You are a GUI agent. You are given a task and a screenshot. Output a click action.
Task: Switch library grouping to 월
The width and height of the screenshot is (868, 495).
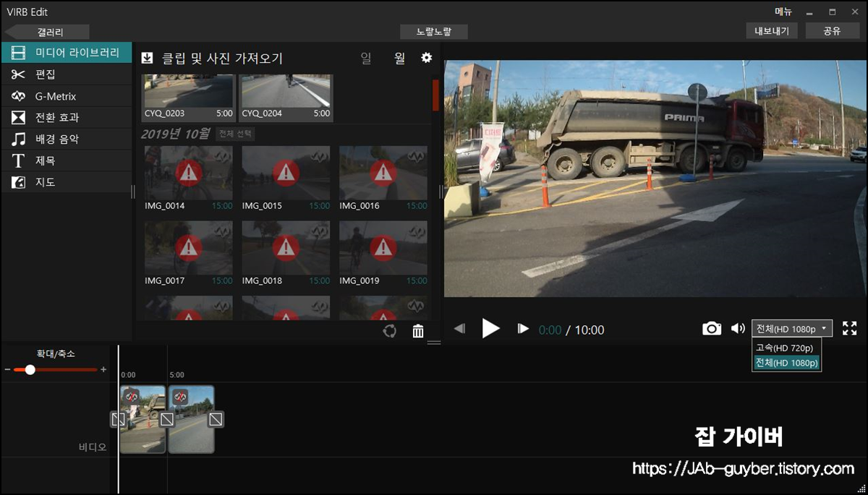point(399,59)
